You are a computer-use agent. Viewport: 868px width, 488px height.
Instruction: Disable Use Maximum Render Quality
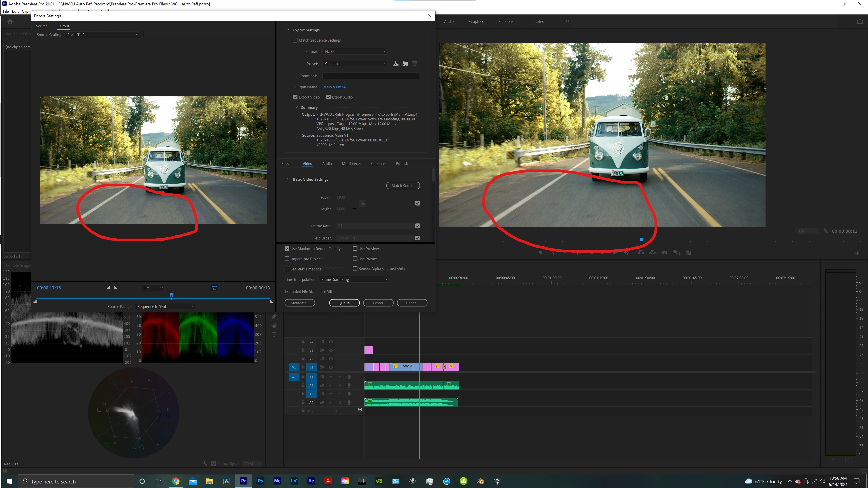[x=287, y=249]
